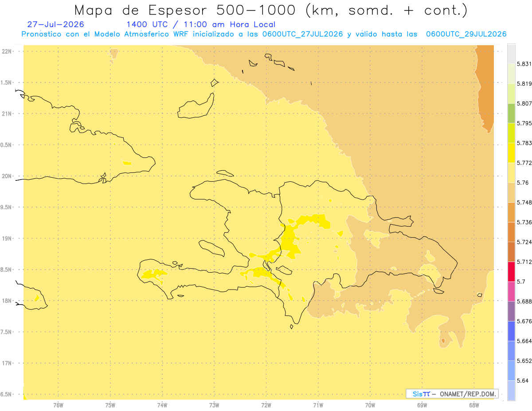
Task: Click the color scale value '5.724'
Action: 524,242
